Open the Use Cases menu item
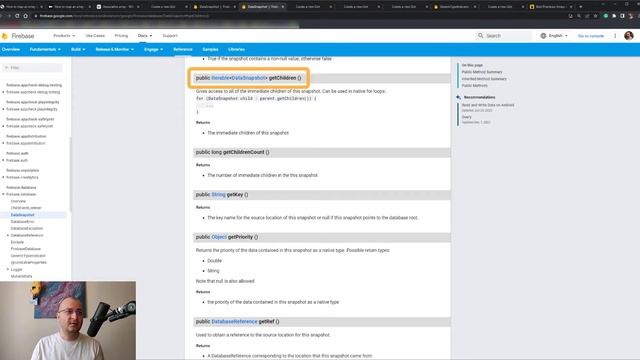Screen dimensions: 640x360 point(95,36)
